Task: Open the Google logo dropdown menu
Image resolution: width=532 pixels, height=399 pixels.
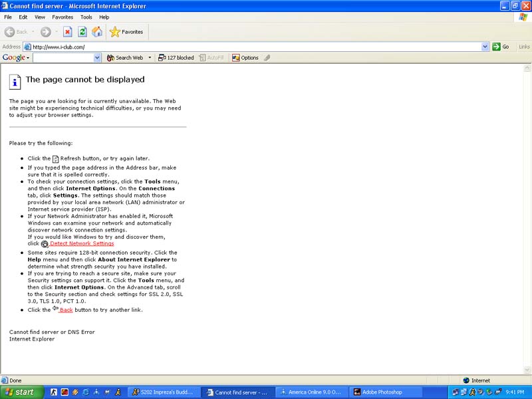Action: point(15,58)
